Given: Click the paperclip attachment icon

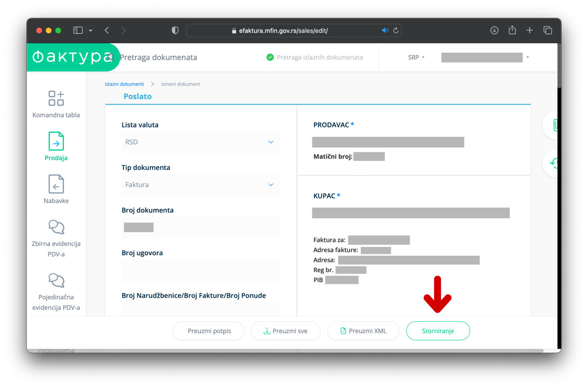Looking at the screenshot, I should click(555, 125).
